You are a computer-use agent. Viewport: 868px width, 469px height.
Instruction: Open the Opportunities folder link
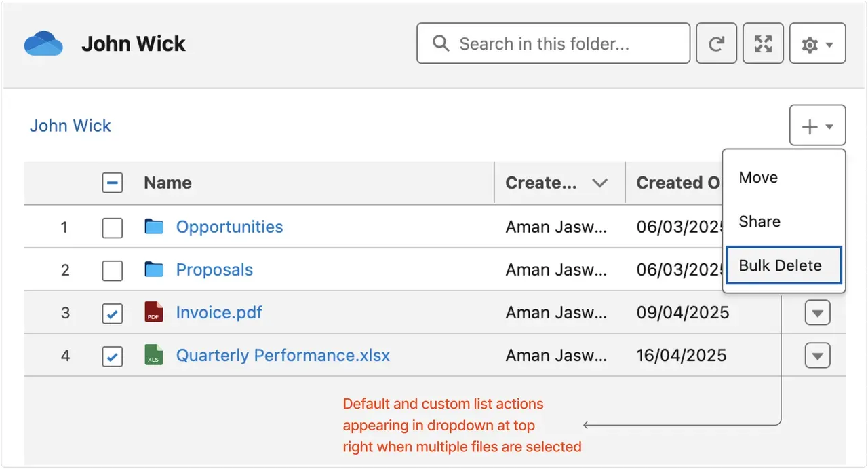(229, 227)
